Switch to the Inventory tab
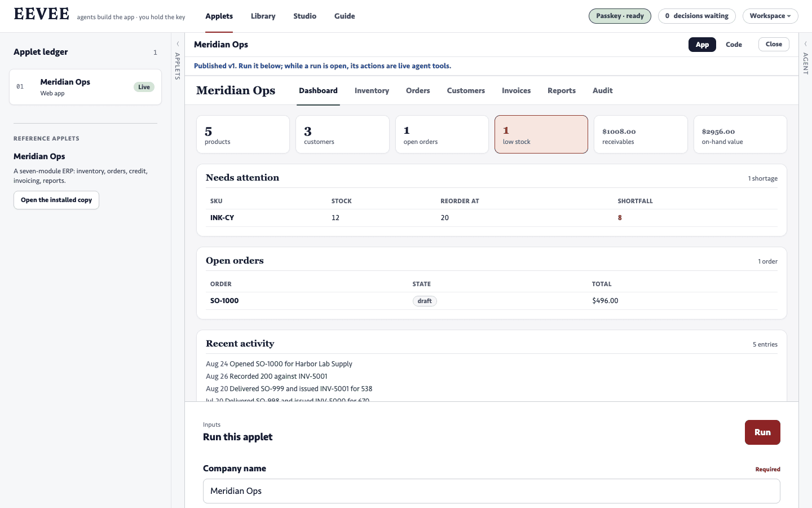812x508 pixels. click(372, 91)
